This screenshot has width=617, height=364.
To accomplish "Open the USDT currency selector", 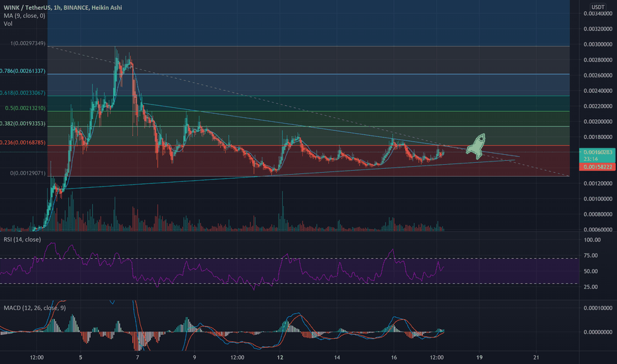I will [x=598, y=7].
